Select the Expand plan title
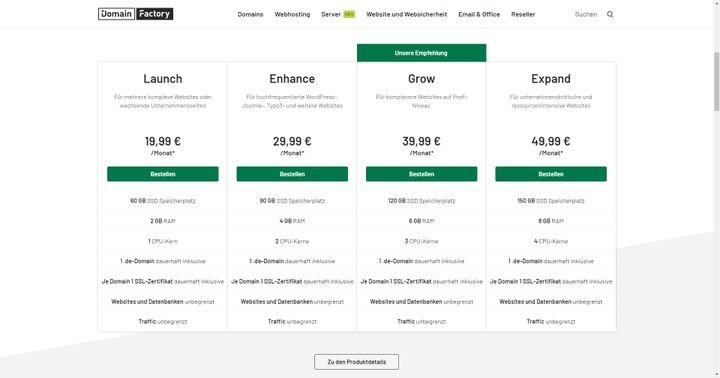Viewport: 720px width, 378px height. (x=551, y=79)
